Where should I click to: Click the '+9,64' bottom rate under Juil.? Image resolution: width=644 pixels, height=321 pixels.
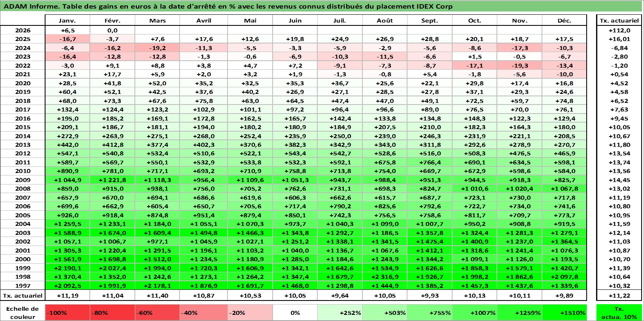pyautogui.click(x=340, y=296)
